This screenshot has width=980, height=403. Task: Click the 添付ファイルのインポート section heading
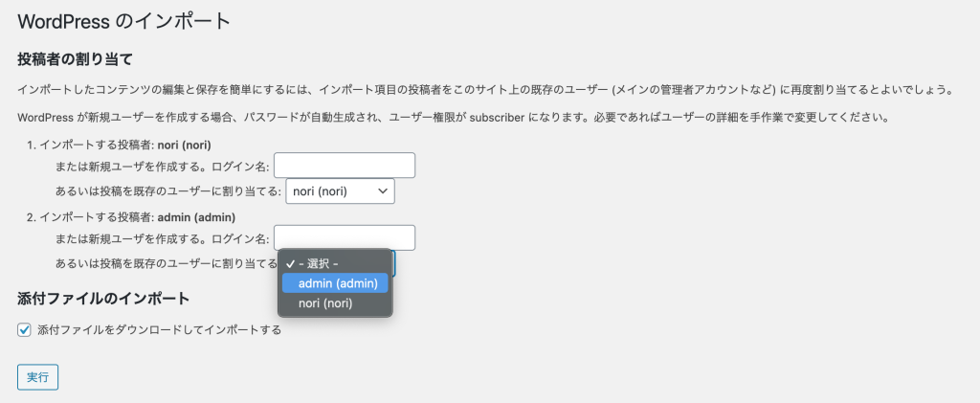pyautogui.click(x=103, y=298)
